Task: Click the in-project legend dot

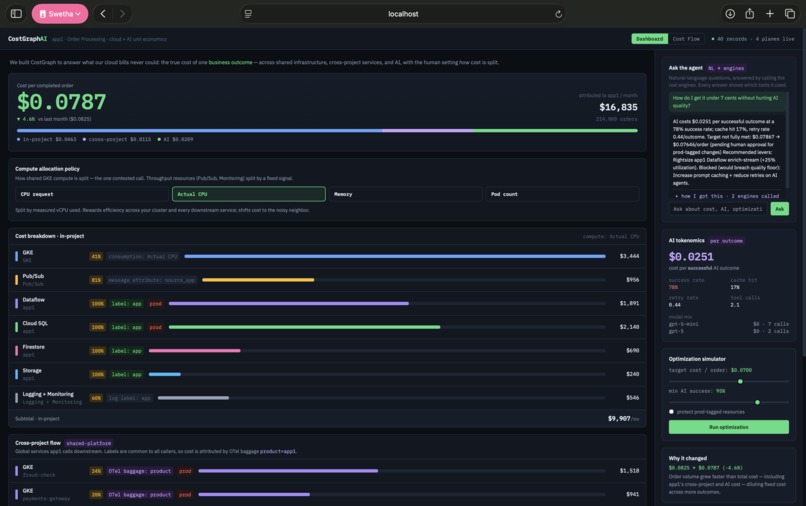Action: [x=19, y=139]
